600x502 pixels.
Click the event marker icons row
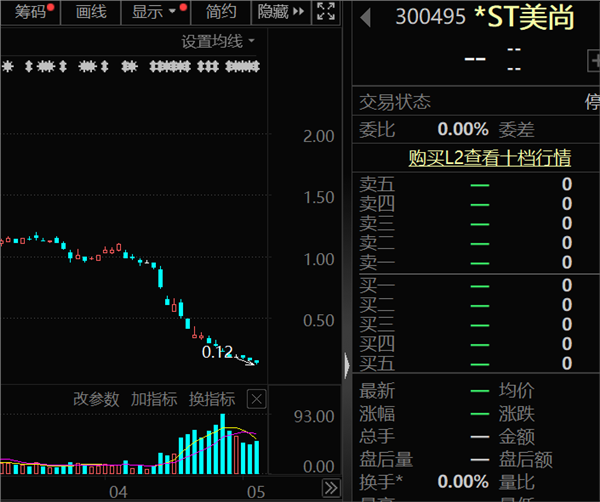[x=131, y=66]
